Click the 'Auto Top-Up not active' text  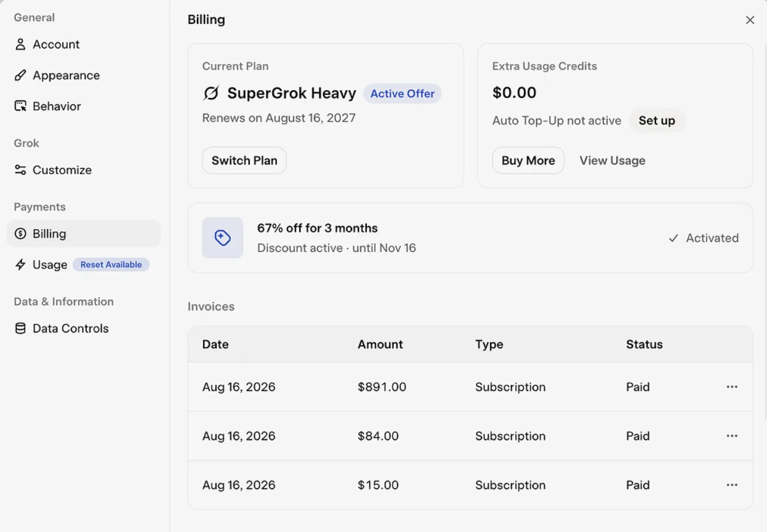[x=557, y=121]
